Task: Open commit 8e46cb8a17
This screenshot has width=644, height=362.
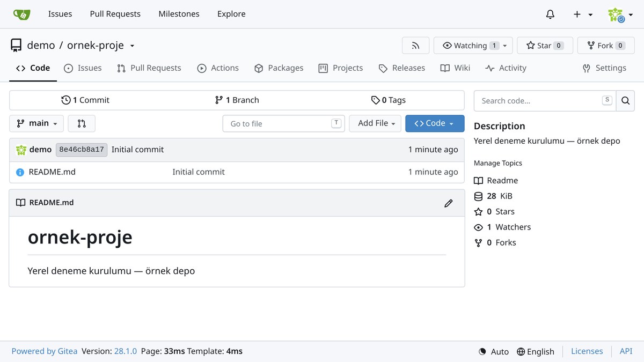Action: point(82,150)
